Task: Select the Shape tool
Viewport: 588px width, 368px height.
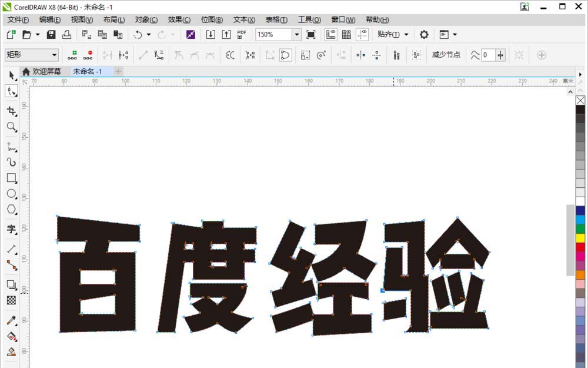Action: point(11,91)
